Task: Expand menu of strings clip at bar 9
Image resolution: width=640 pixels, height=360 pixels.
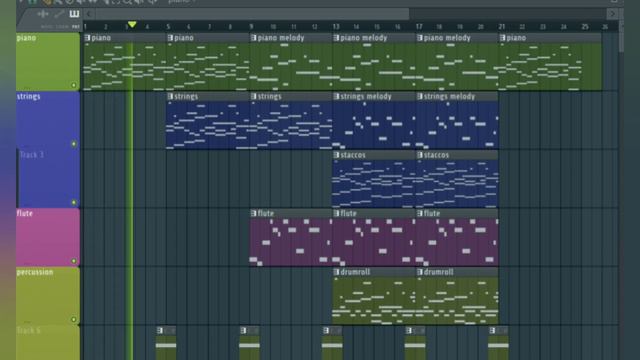Action: (x=253, y=97)
